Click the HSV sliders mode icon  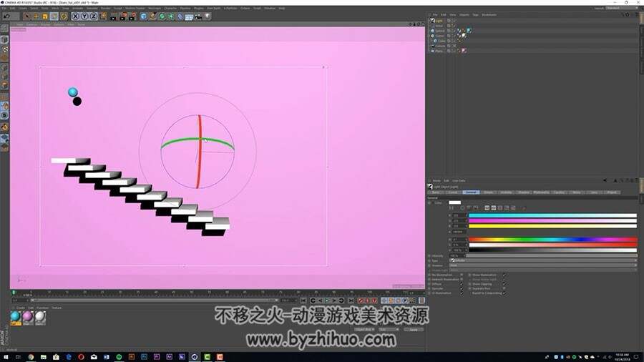(x=494, y=208)
